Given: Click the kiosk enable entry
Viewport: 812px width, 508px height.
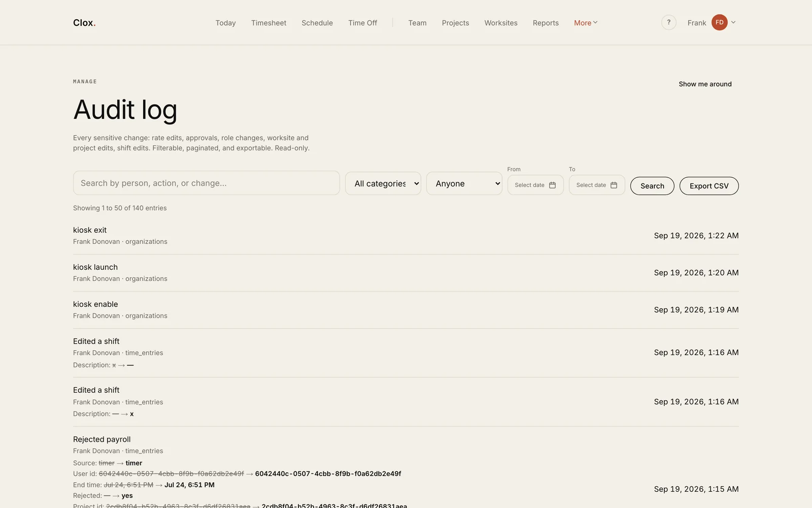Looking at the screenshot, I should [406, 310].
